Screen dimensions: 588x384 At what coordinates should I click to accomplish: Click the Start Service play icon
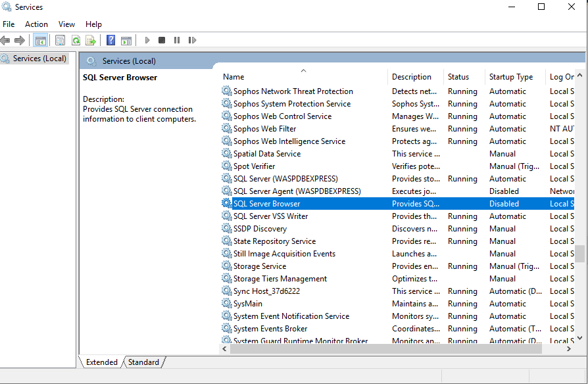pos(147,40)
